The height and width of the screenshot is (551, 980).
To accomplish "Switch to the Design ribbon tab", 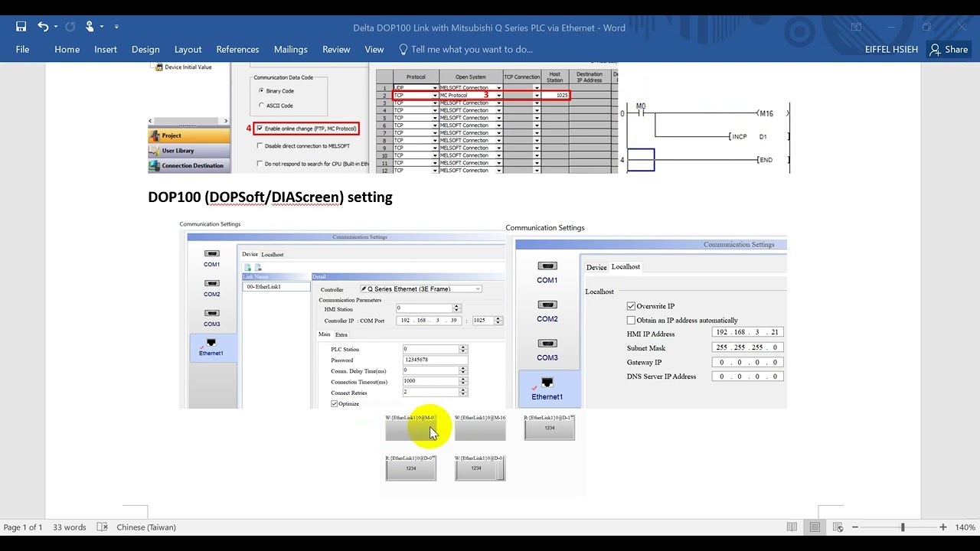I will point(145,49).
